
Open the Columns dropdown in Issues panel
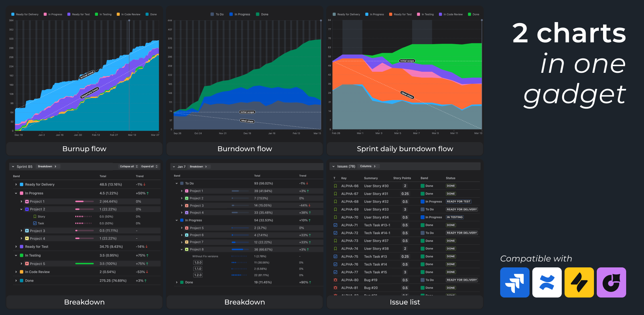pos(369,166)
